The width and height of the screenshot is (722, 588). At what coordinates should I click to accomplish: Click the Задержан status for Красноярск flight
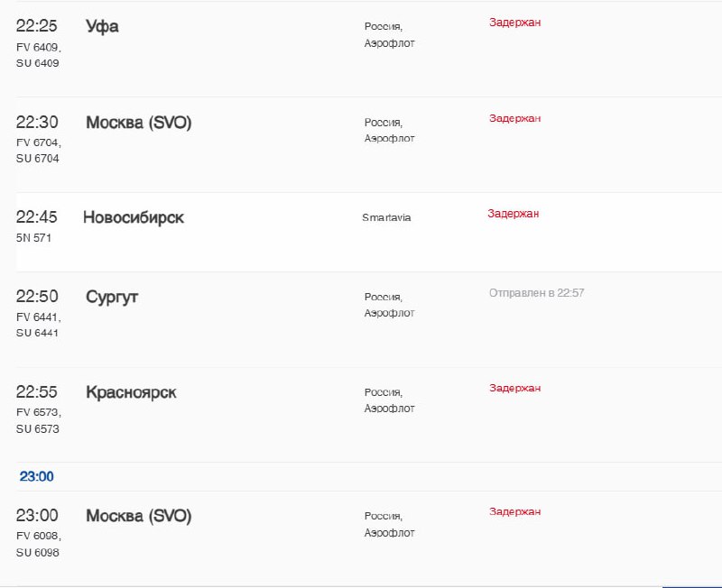coord(514,388)
